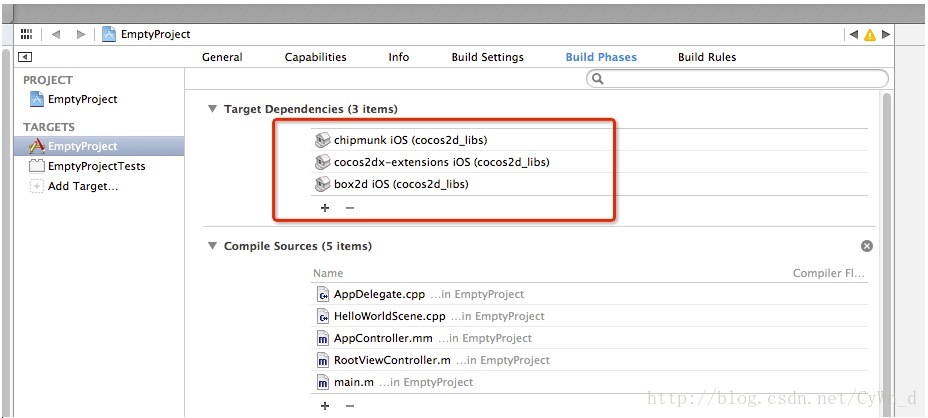Go back with the left history arrow
This screenshot has width=928, height=418.
tap(56, 34)
